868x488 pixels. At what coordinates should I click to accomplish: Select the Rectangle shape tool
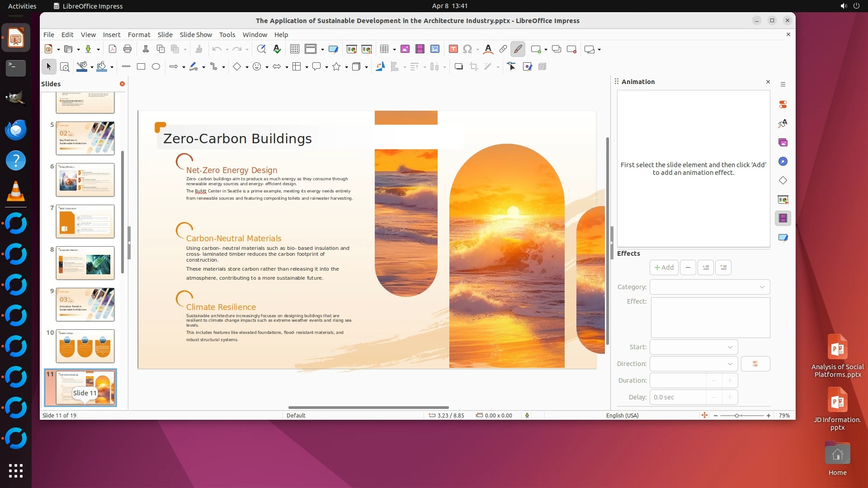point(141,67)
